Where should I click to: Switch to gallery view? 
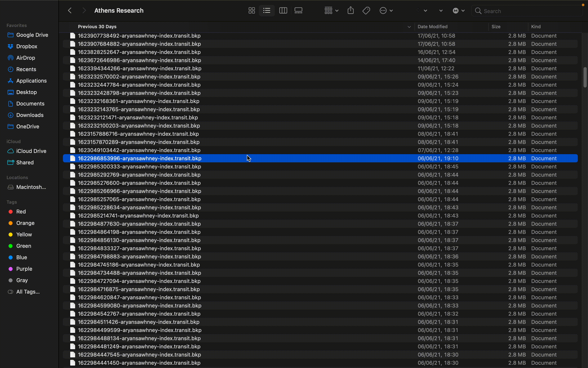[x=298, y=10]
